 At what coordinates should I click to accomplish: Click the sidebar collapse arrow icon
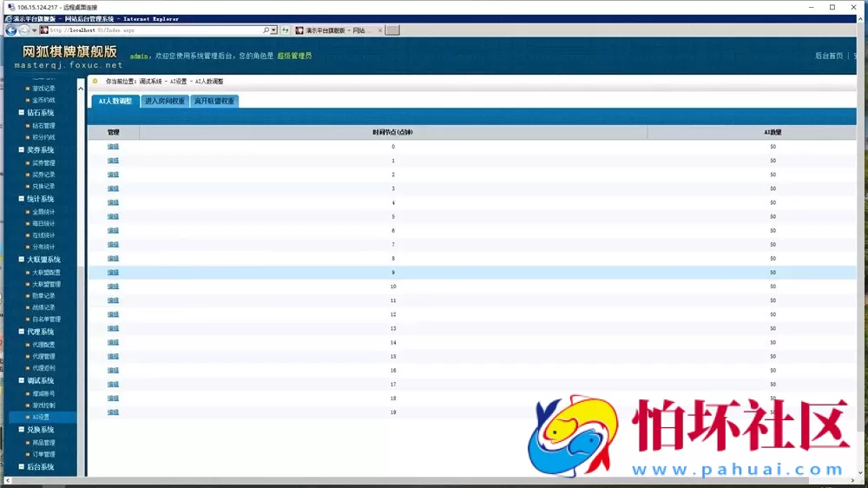point(82,88)
